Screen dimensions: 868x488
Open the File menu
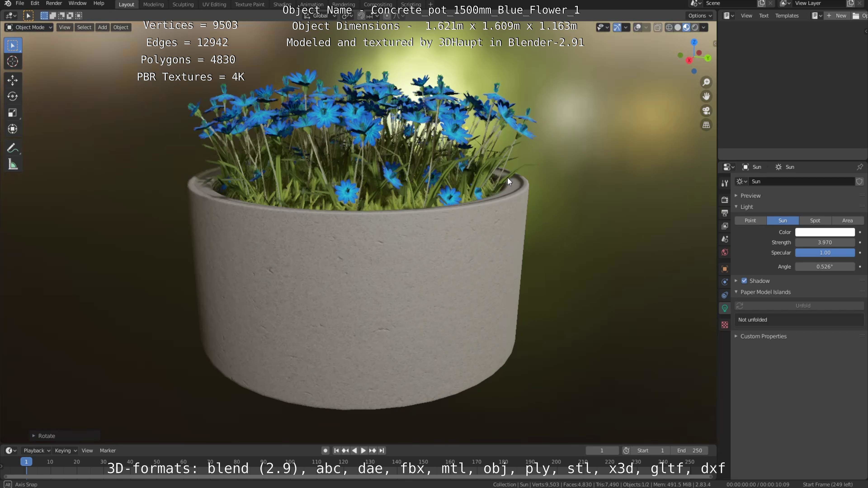coord(20,3)
